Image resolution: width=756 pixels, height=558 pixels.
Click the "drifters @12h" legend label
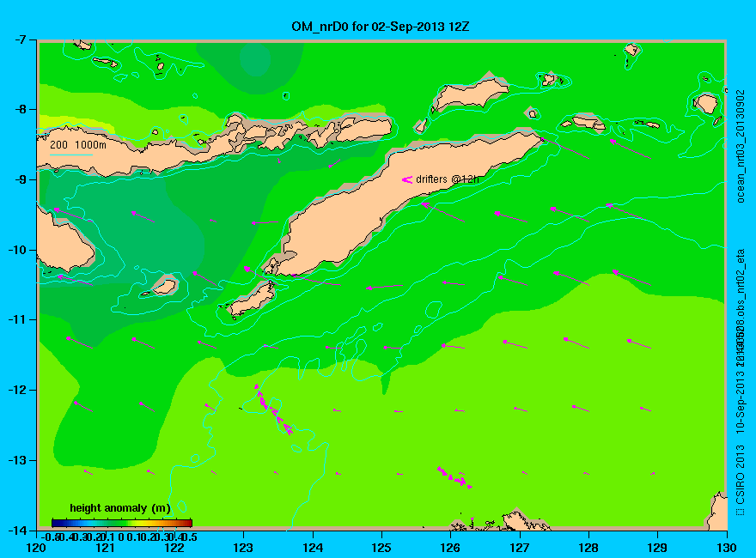pos(448,179)
